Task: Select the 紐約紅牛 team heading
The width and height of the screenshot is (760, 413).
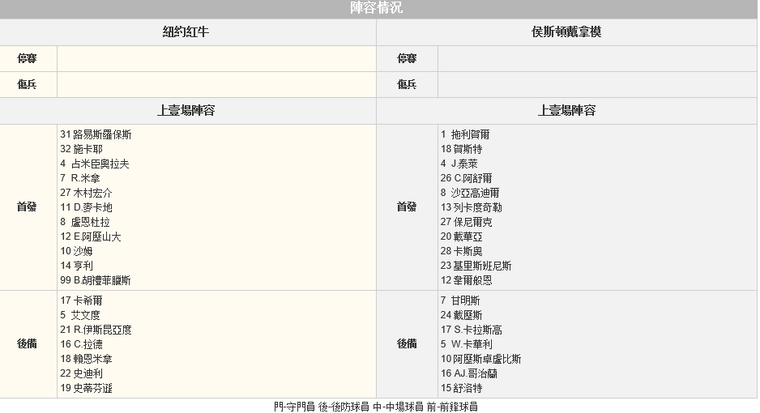Action: pos(186,32)
